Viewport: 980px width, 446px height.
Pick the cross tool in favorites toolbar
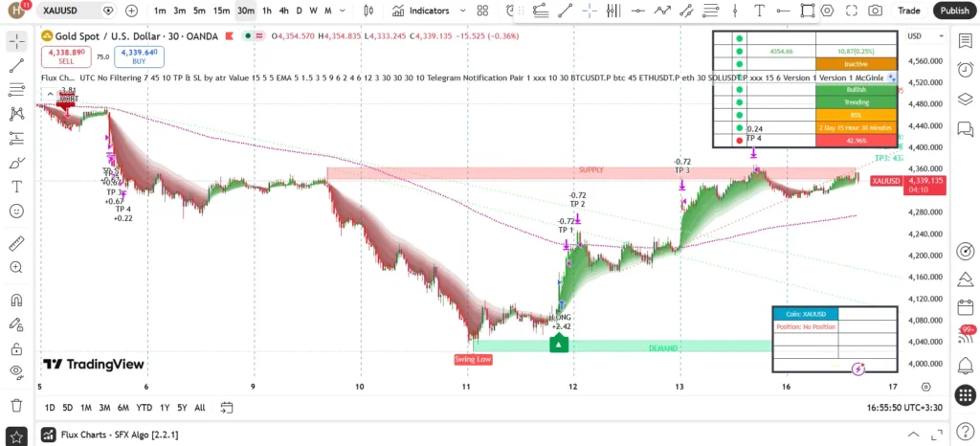589,11
